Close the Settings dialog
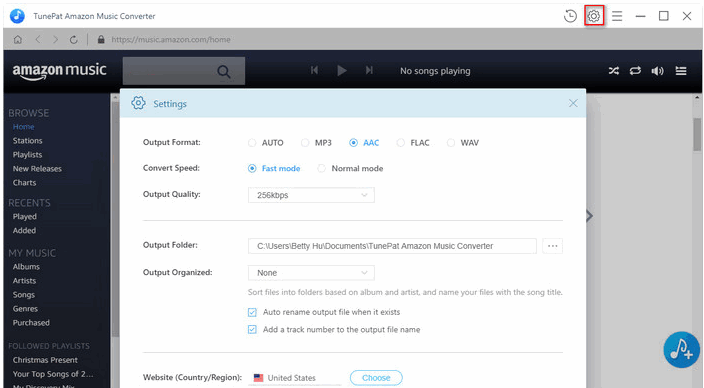This screenshot has width=704, height=388. [573, 103]
